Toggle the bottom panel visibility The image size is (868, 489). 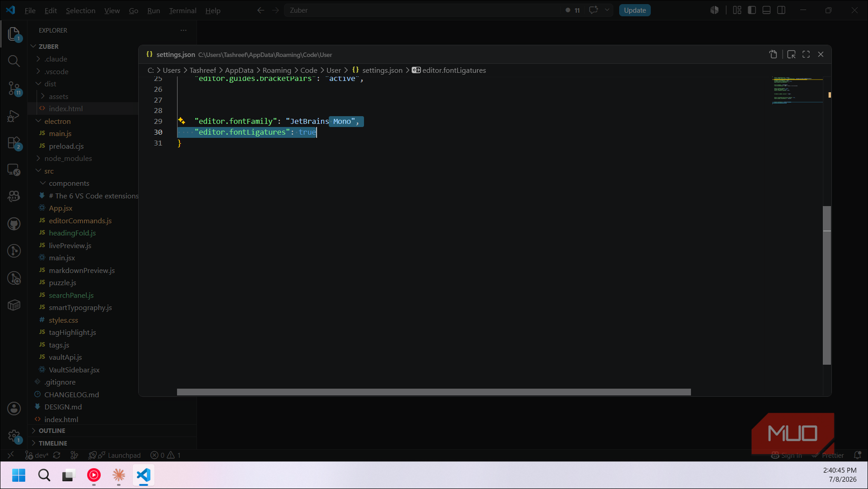click(x=766, y=10)
